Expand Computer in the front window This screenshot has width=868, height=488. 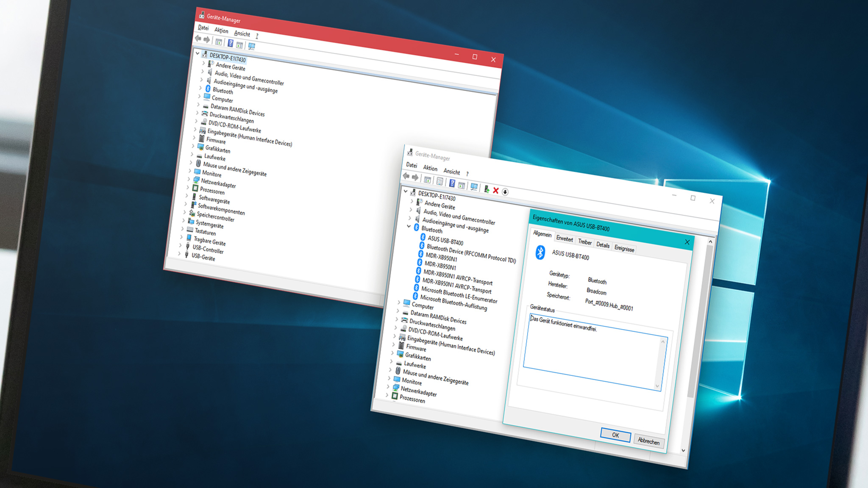[x=399, y=302]
